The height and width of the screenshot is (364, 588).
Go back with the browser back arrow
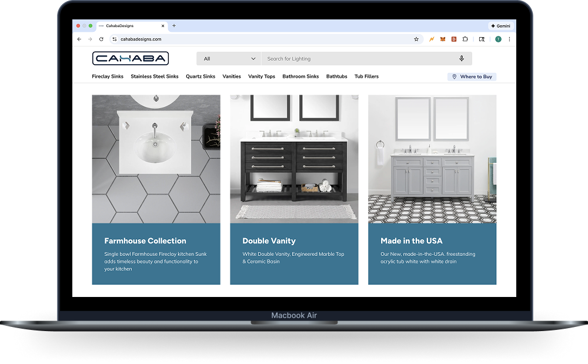point(79,39)
